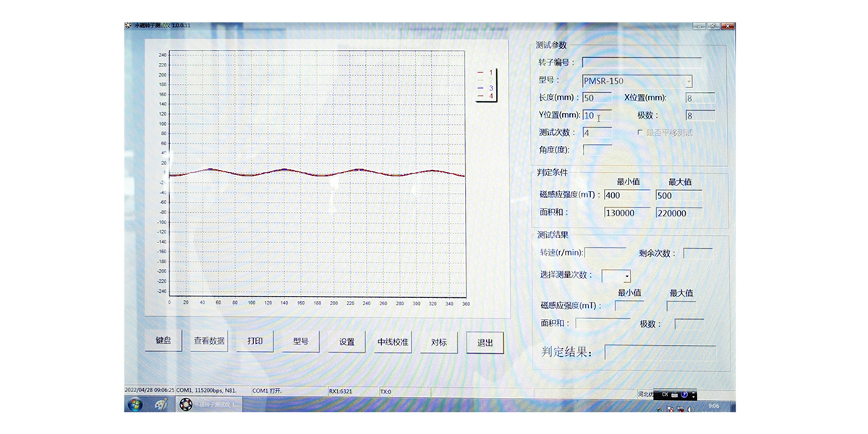Open the 选择测量次数 dropdown

(626, 276)
